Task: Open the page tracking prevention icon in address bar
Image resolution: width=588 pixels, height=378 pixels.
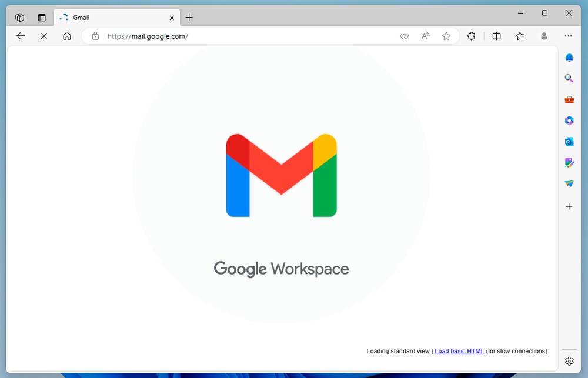Action: (405, 36)
